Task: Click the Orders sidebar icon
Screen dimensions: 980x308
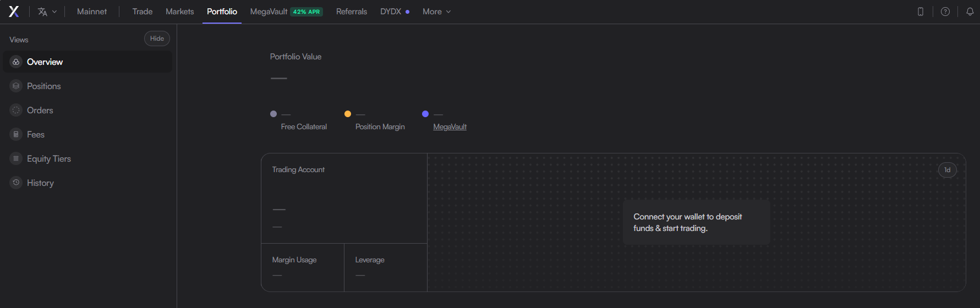Action: coord(16,110)
